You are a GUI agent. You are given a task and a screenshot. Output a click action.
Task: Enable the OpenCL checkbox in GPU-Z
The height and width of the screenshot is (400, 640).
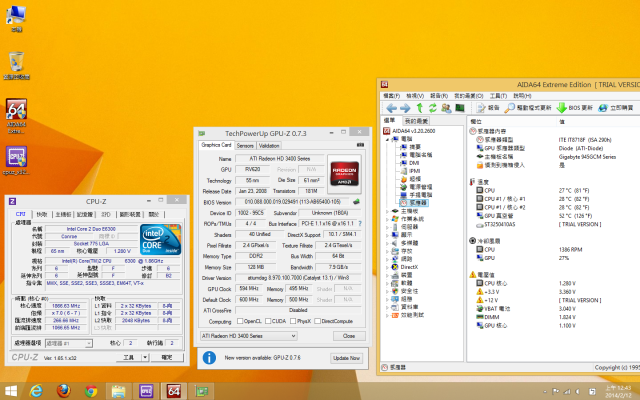[x=240, y=321]
